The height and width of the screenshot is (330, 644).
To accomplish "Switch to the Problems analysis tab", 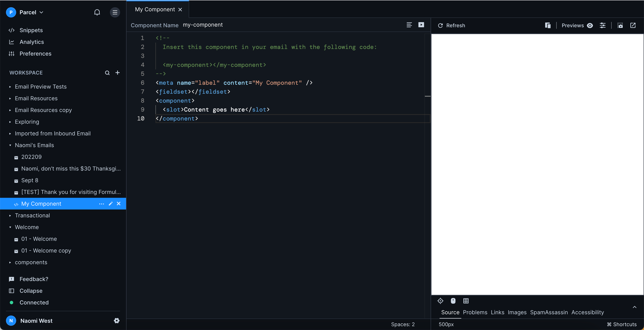I will tap(475, 312).
